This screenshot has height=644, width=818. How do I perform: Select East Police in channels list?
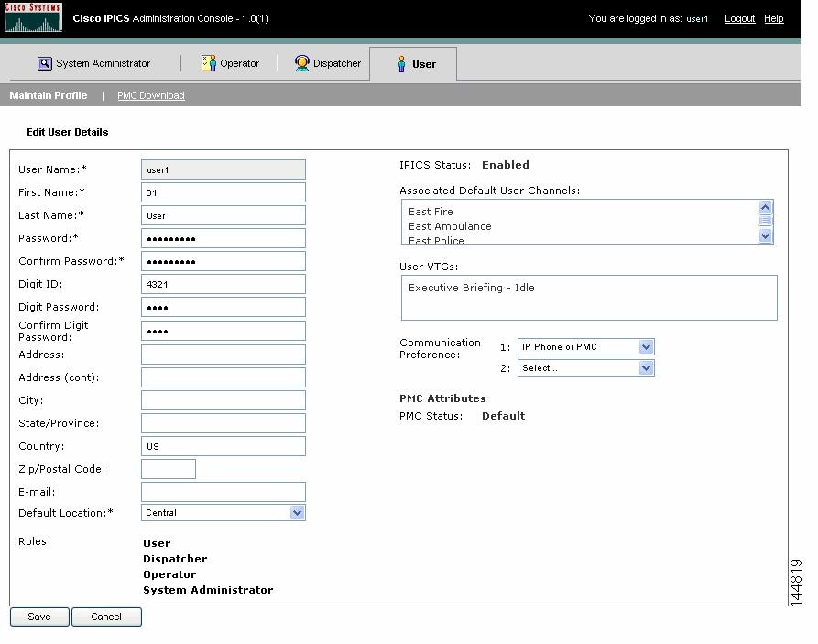click(436, 240)
